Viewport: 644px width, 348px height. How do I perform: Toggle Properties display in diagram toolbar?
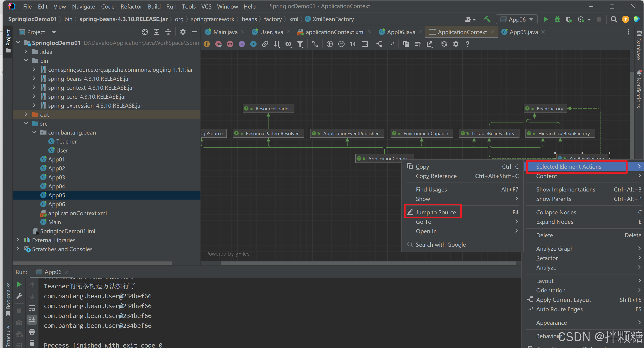pos(242,44)
